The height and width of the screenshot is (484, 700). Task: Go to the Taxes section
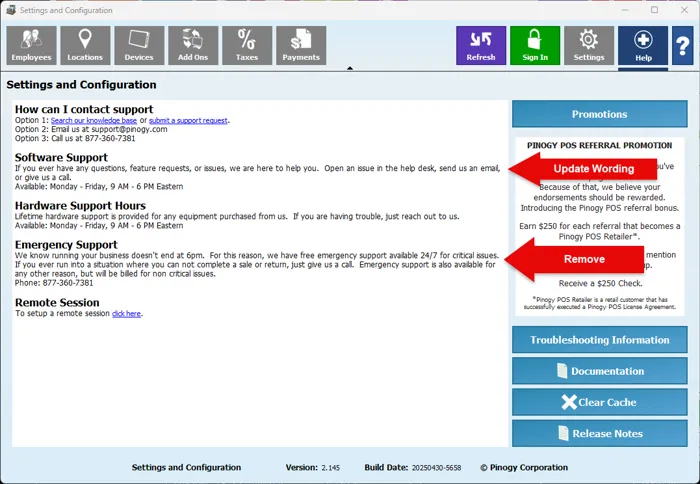pos(247,45)
